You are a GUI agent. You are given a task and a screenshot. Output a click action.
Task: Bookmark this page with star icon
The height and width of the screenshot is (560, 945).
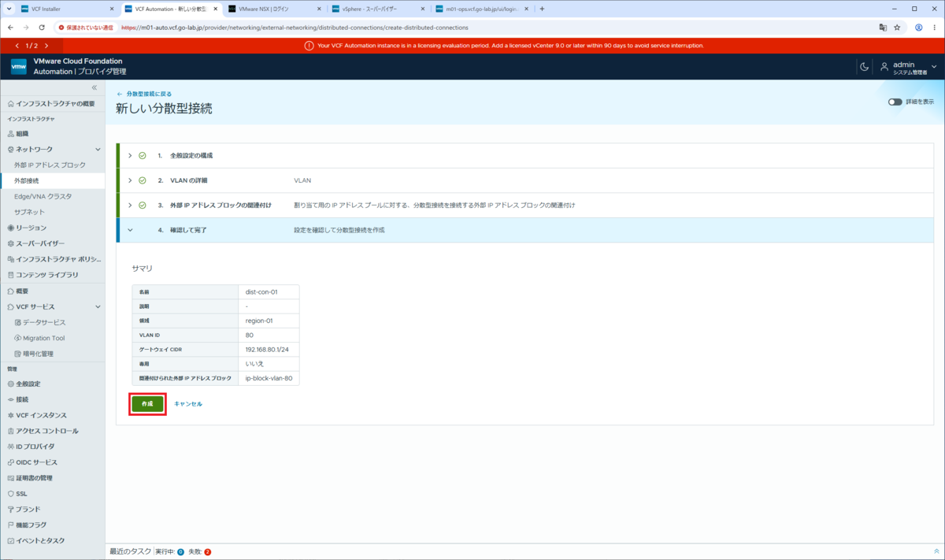(897, 27)
